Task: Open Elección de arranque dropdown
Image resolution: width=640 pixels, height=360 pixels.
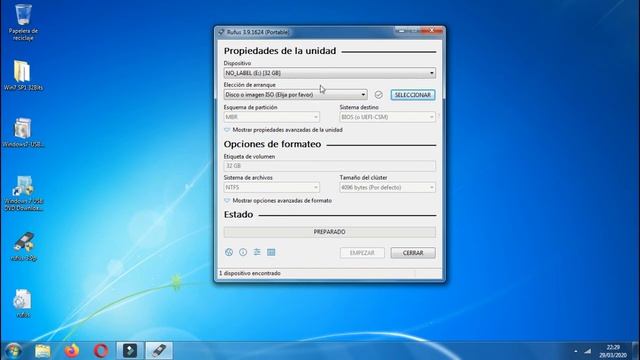Action: pyautogui.click(x=295, y=95)
